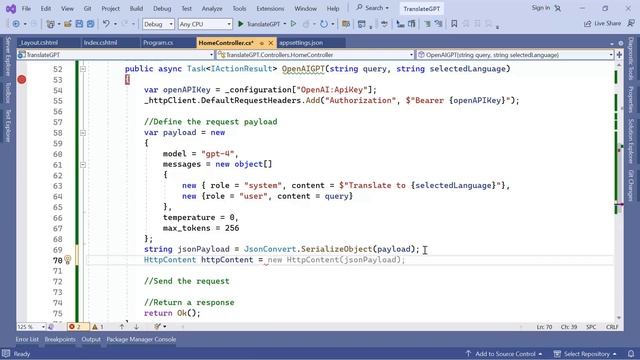This screenshot has height=360, width=640.
Task: Click the OpenAIGPT method name in code
Action: click(303, 69)
